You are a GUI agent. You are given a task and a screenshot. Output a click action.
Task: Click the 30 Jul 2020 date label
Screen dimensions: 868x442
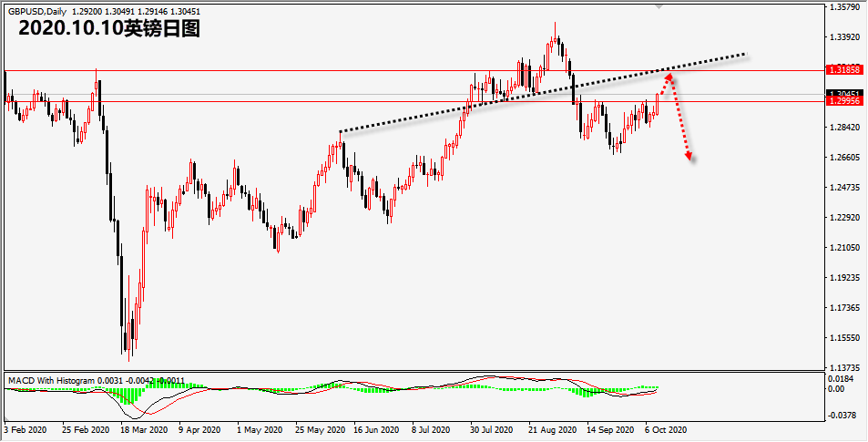(x=492, y=430)
